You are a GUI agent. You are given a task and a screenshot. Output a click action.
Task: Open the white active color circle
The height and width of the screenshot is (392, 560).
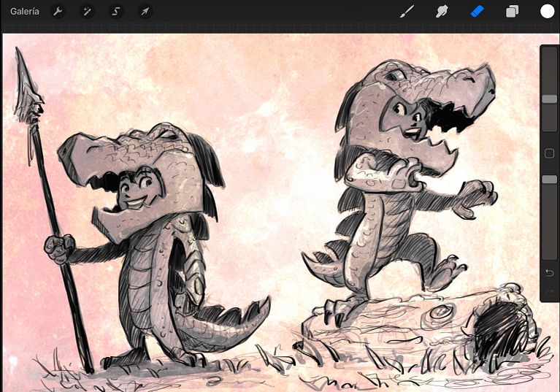[x=547, y=12]
